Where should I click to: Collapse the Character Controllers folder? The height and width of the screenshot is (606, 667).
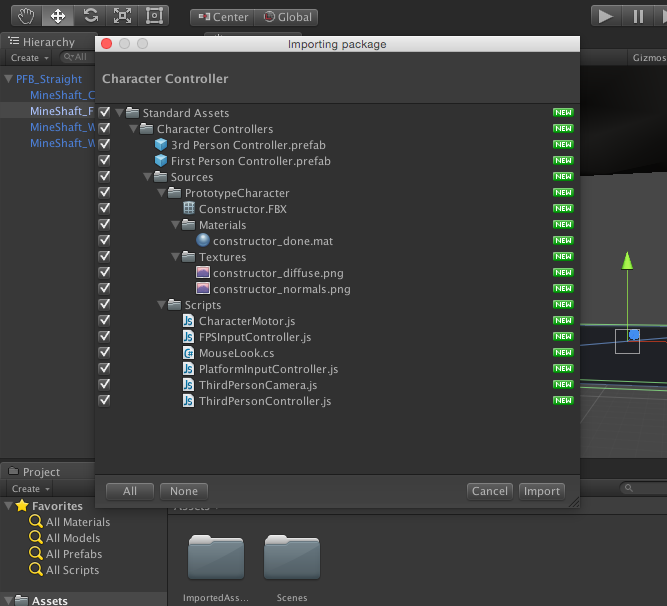[134, 129]
